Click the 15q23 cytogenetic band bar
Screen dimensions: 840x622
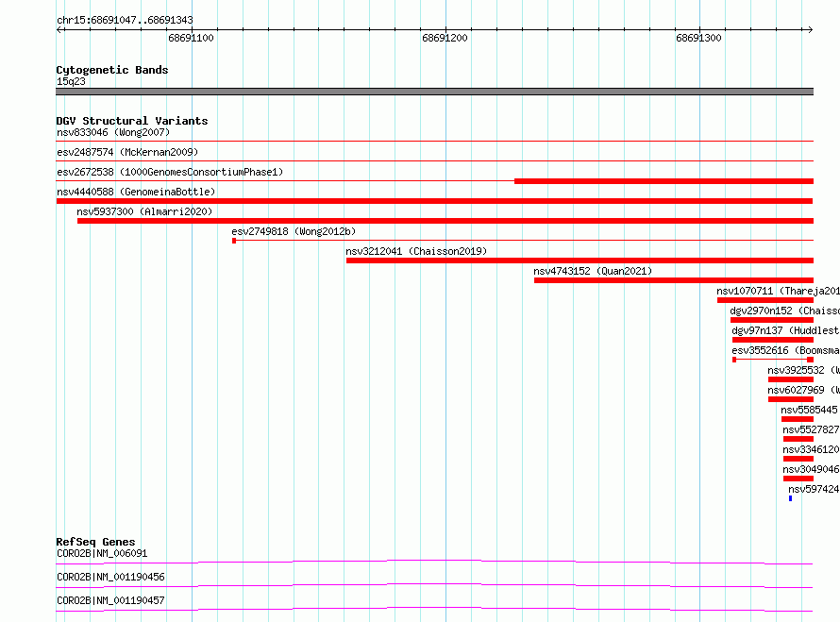coord(434,92)
